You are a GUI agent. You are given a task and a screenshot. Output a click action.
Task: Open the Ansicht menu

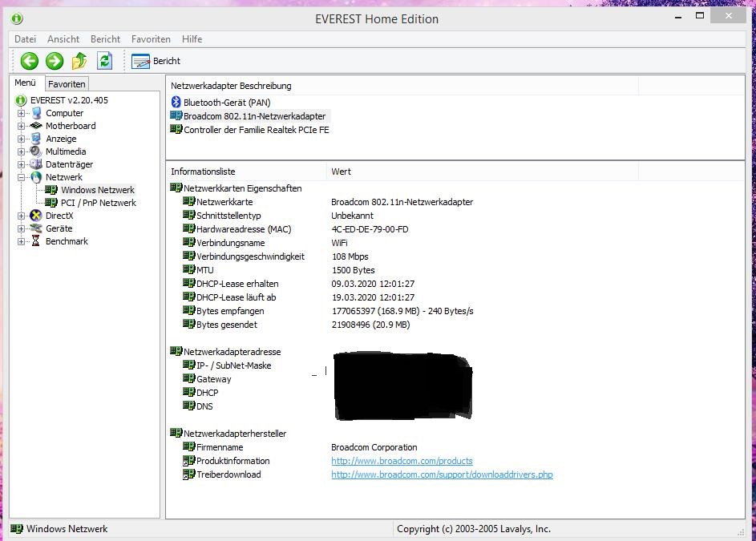[63, 39]
